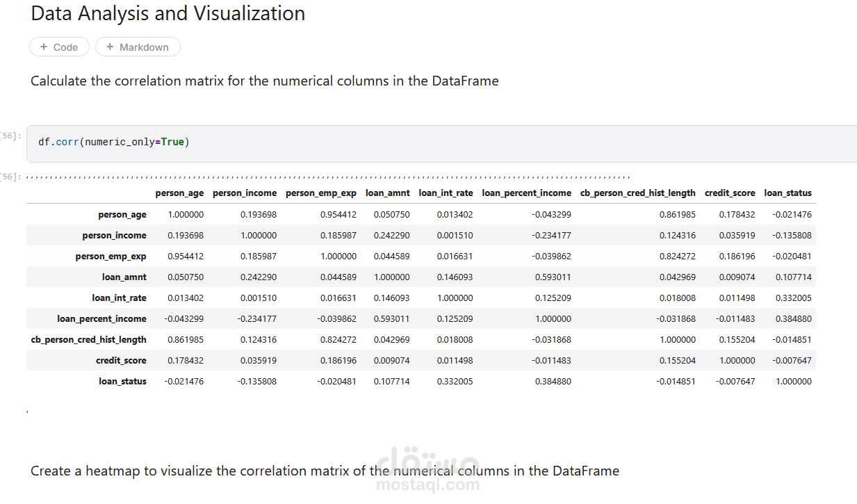Select the person_age column header

[x=179, y=193]
